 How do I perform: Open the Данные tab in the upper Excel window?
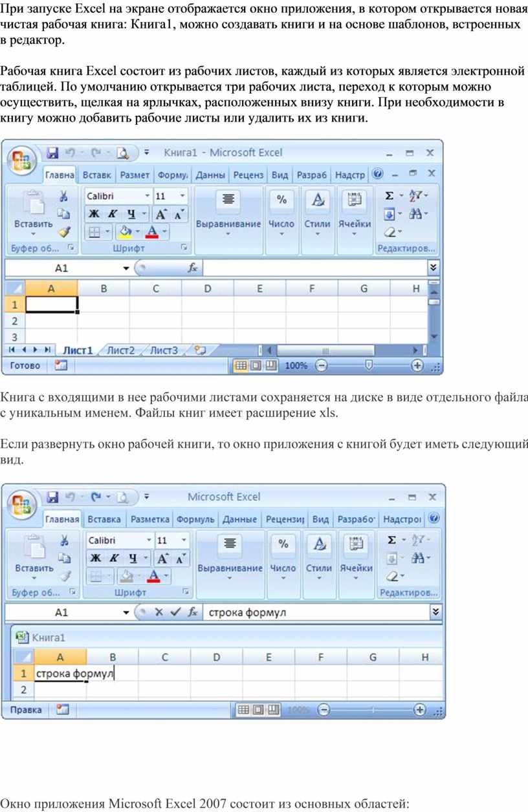coord(210,175)
